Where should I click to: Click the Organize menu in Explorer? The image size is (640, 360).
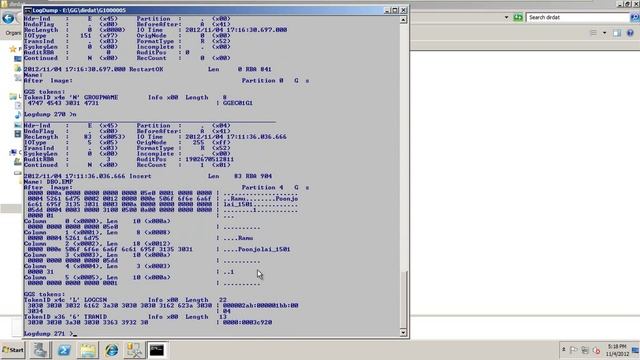pos(13,33)
